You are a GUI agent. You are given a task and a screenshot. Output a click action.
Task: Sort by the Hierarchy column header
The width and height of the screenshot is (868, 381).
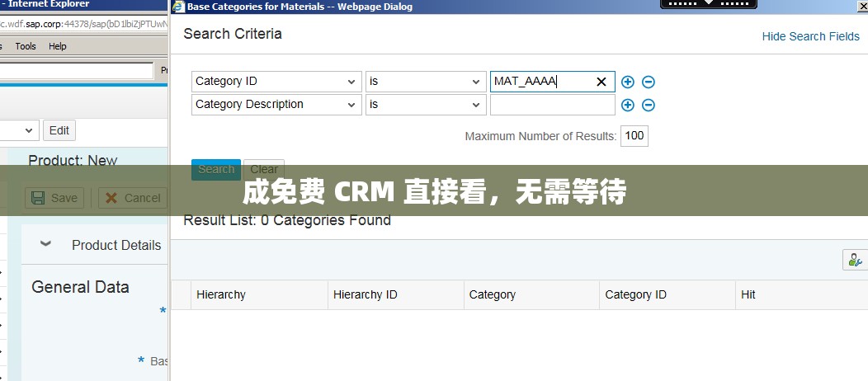click(x=260, y=294)
